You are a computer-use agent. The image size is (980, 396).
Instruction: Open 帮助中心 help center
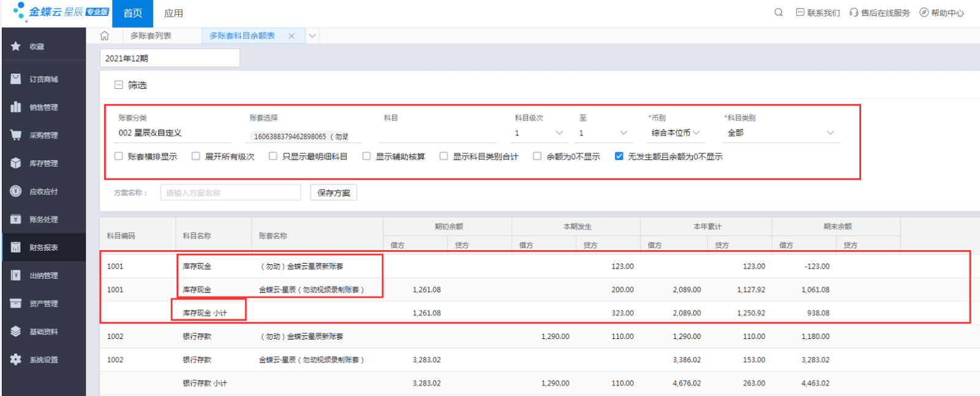tap(941, 13)
